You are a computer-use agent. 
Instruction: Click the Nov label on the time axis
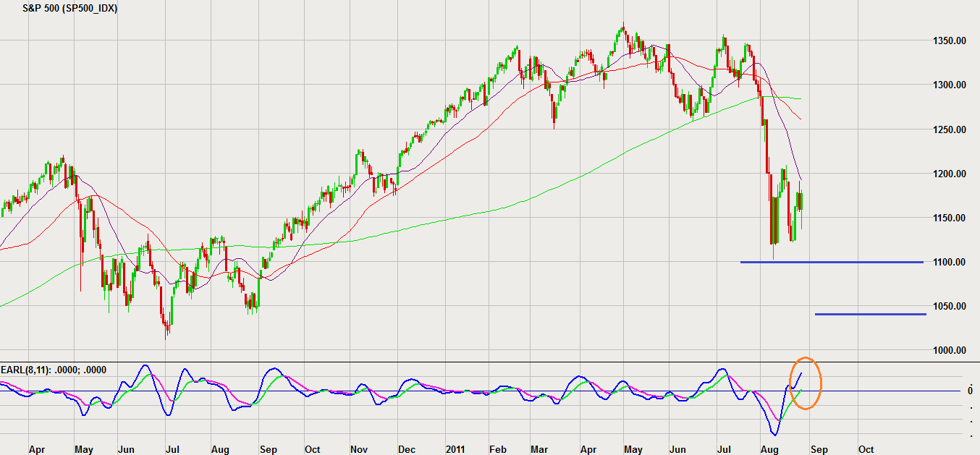(x=359, y=449)
